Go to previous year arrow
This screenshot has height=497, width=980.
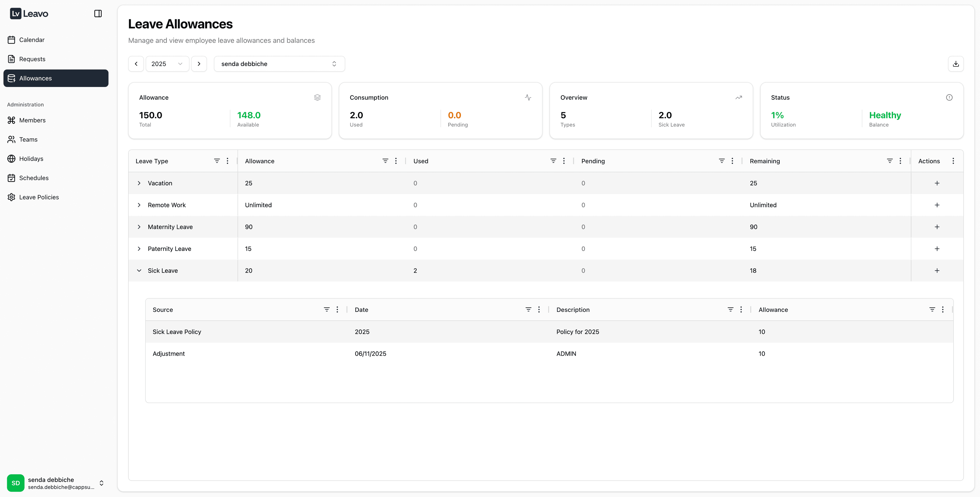pos(136,64)
